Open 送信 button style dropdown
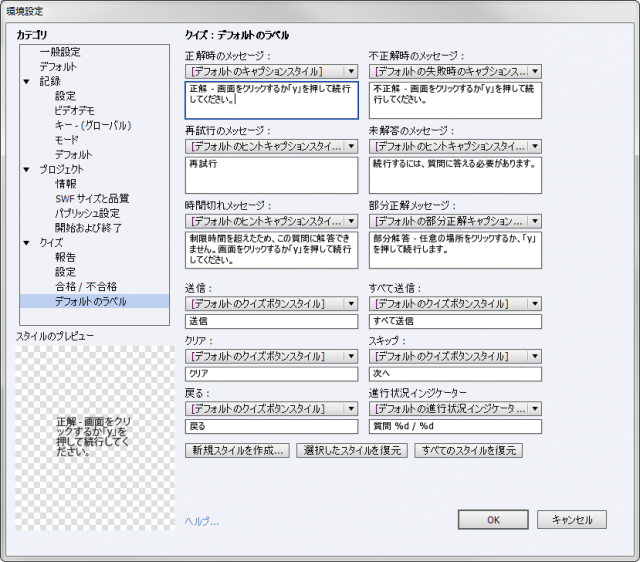The width and height of the screenshot is (640, 562). click(x=271, y=304)
